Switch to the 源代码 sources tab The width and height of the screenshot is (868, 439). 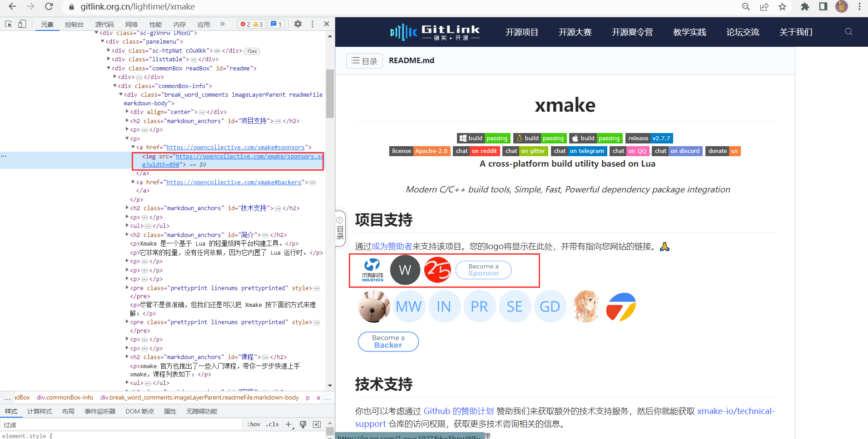click(104, 25)
